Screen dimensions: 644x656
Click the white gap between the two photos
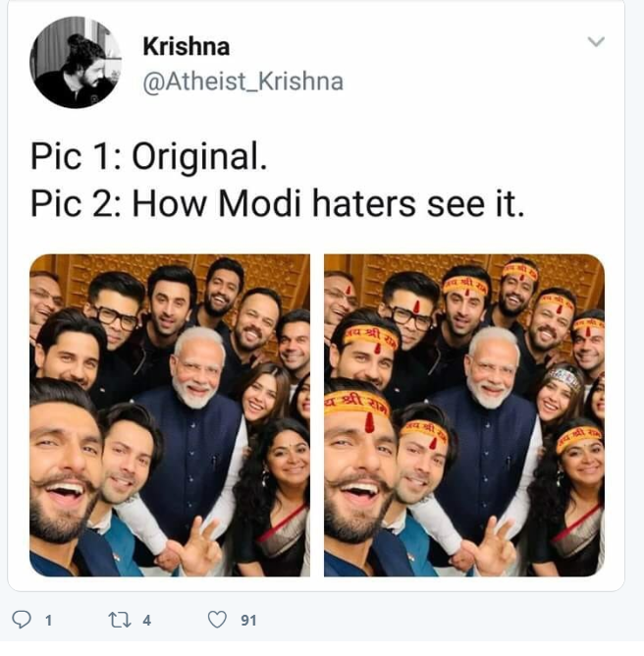(317, 415)
